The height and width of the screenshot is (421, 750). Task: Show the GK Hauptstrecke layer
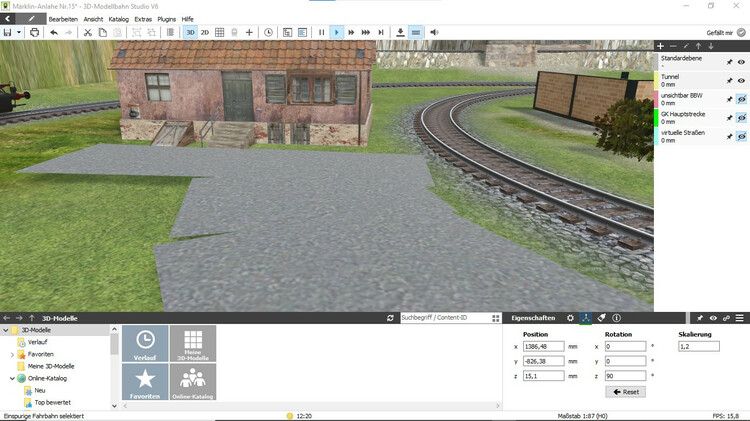tap(741, 118)
